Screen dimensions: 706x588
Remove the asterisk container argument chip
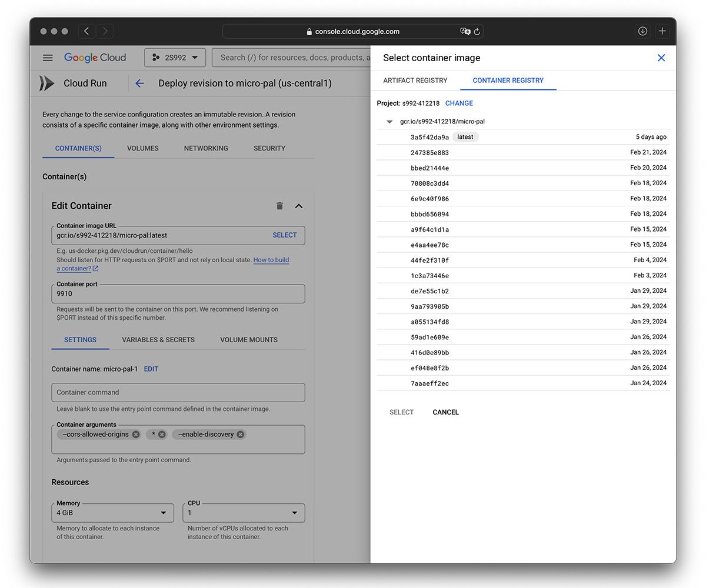[x=162, y=434]
